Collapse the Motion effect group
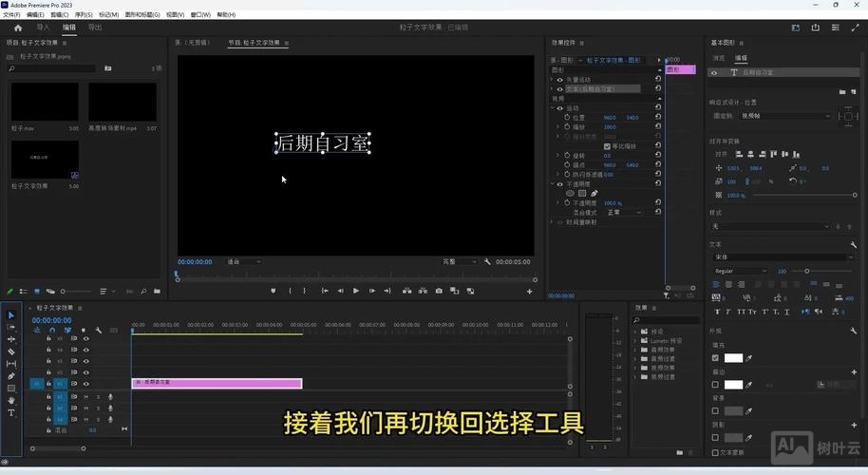868x475 pixels. coord(553,108)
